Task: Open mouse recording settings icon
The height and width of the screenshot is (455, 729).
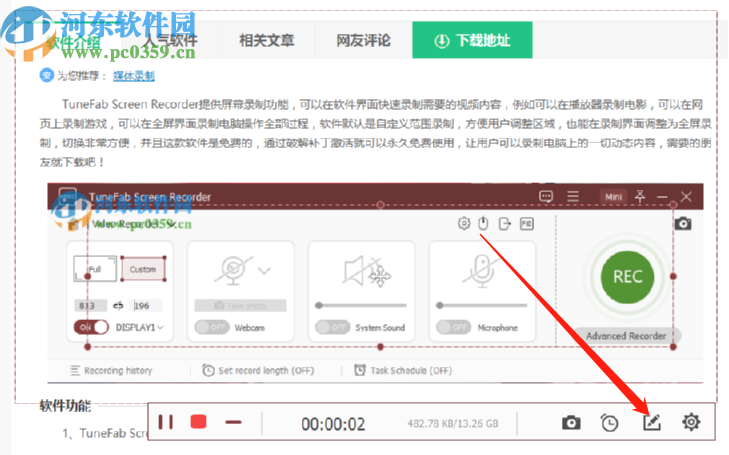Action: tap(484, 224)
